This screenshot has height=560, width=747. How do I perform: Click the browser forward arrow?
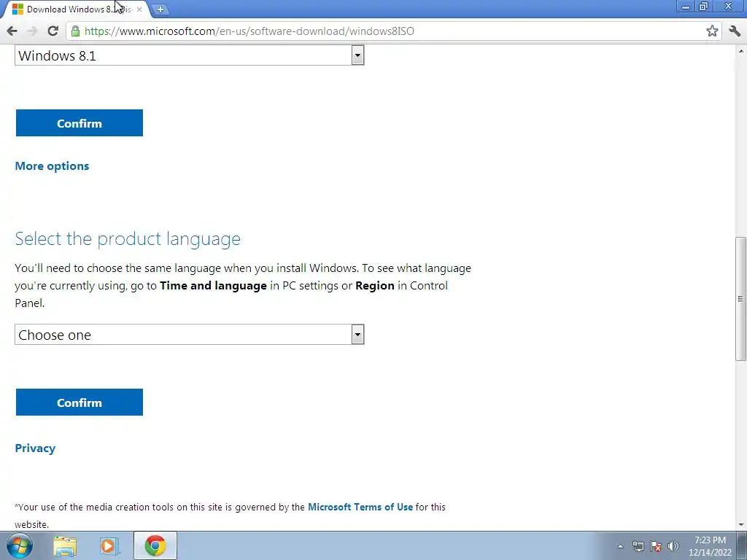(x=32, y=31)
